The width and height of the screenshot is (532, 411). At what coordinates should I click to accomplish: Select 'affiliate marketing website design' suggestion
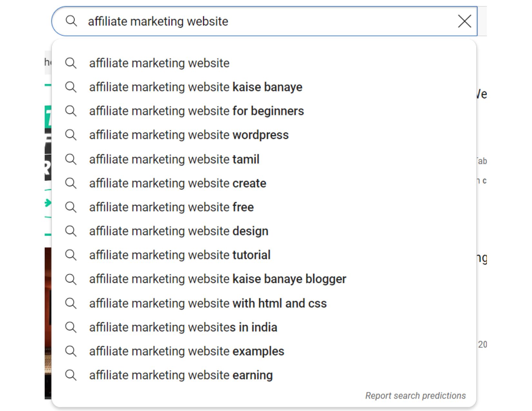click(178, 231)
